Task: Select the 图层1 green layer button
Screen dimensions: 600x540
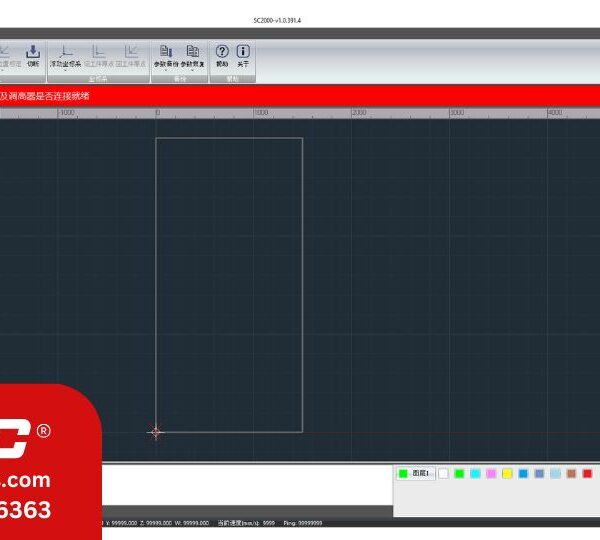Action: coord(415,473)
